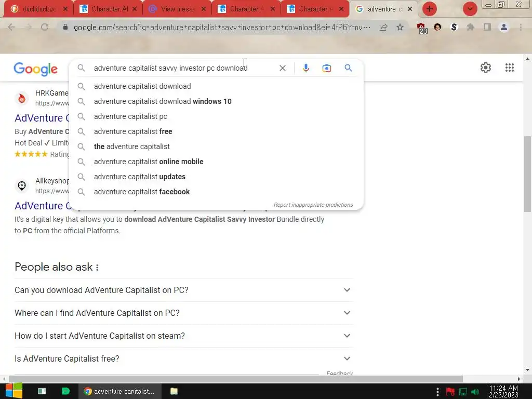Switch to the first Character.AI tab
The image size is (532, 399).
click(108, 9)
